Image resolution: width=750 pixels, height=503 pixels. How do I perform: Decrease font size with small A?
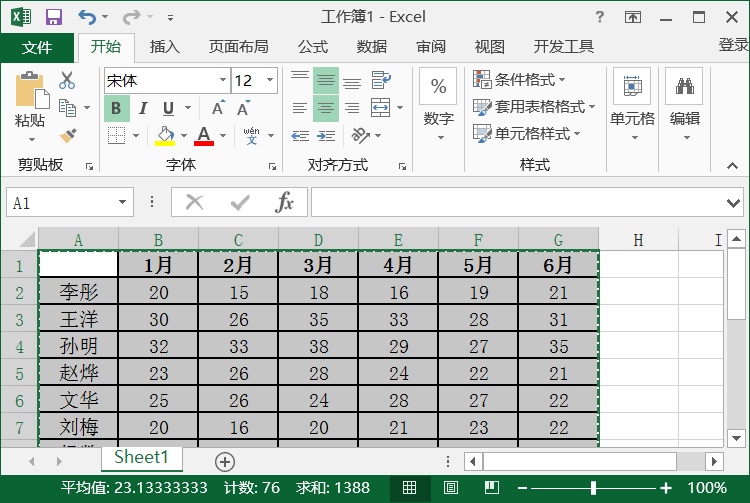[243, 108]
